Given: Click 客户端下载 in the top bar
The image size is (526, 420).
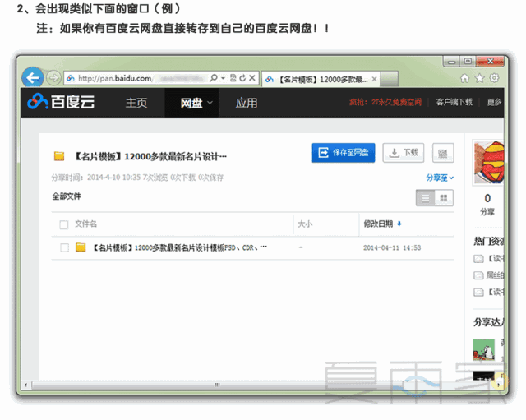Looking at the screenshot, I should pyautogui.click(x=454, y=102).
